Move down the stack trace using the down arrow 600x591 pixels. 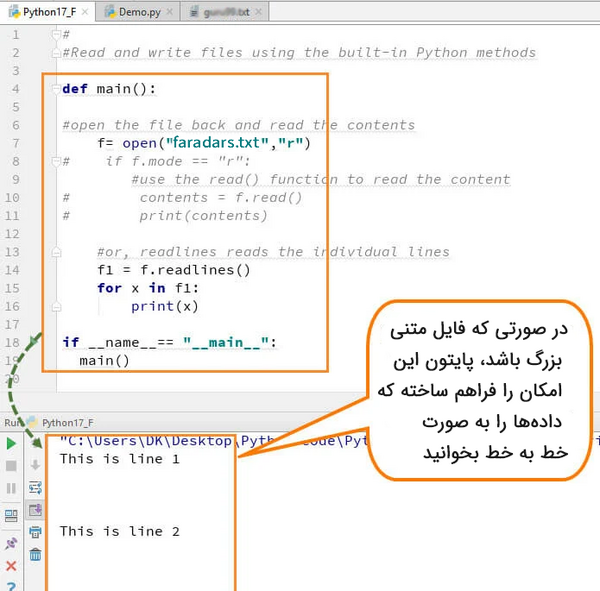[35, 465]
